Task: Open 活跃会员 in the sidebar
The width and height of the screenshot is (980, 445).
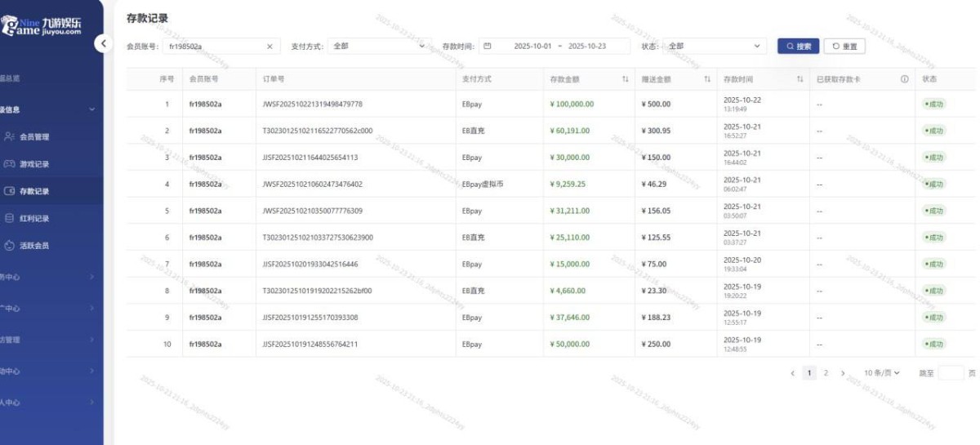Action: pyautogui.click(x=34, y=245)
